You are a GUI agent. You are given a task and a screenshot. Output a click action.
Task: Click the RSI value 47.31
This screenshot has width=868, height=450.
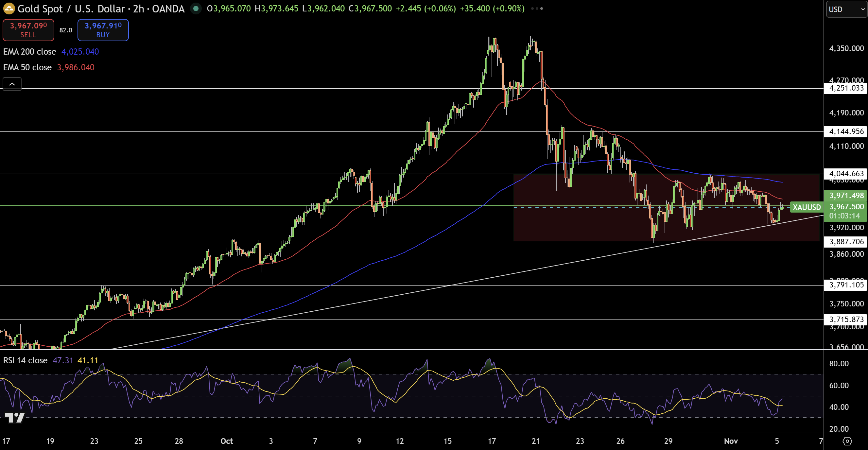tap(63, 360)
